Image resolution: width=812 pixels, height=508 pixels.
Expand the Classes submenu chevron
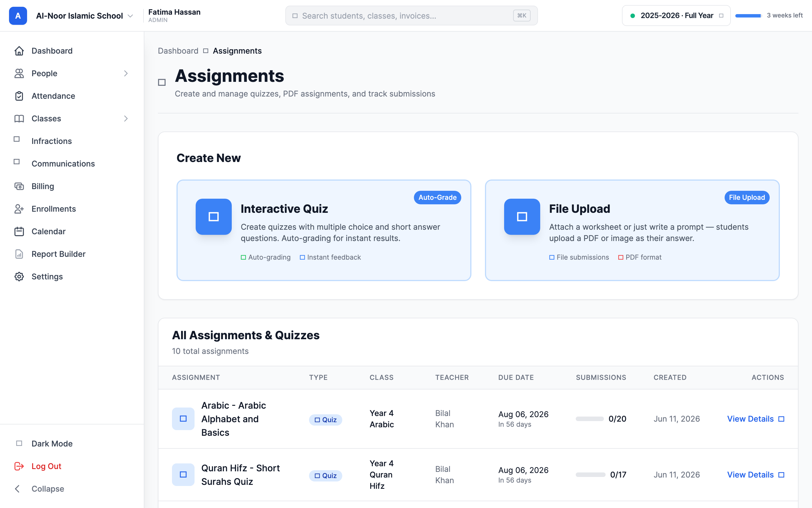coord(126,118)
